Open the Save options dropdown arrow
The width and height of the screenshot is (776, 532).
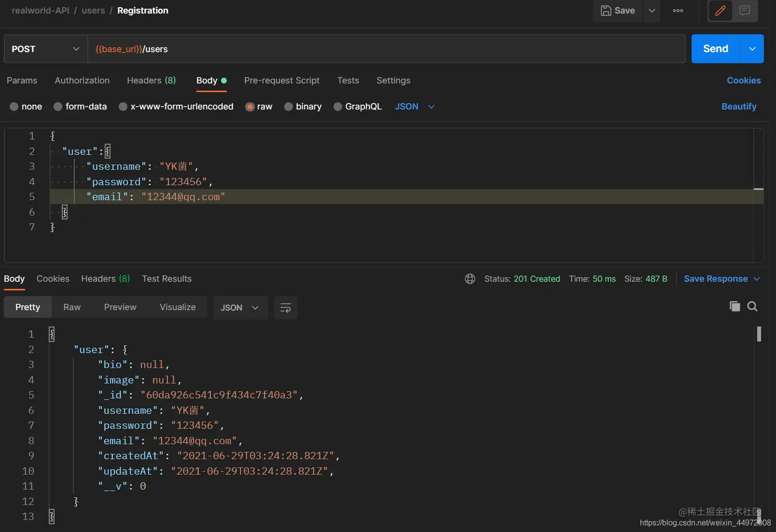[652, 11]
